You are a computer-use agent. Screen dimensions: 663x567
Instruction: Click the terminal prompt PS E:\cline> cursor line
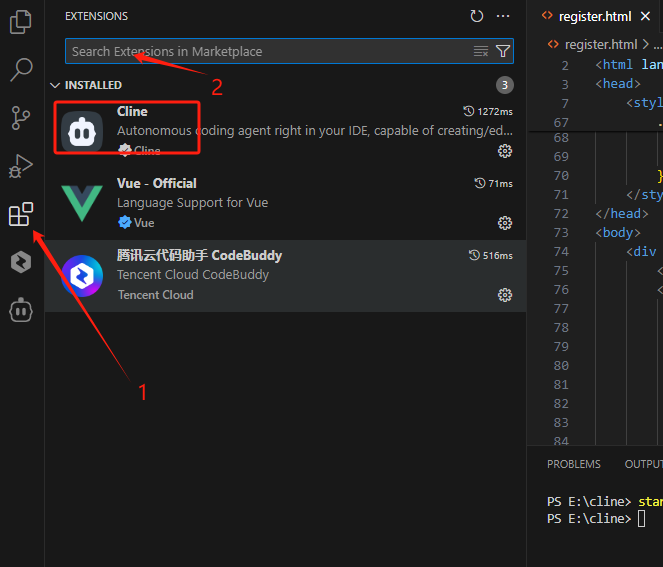[596, 519]
